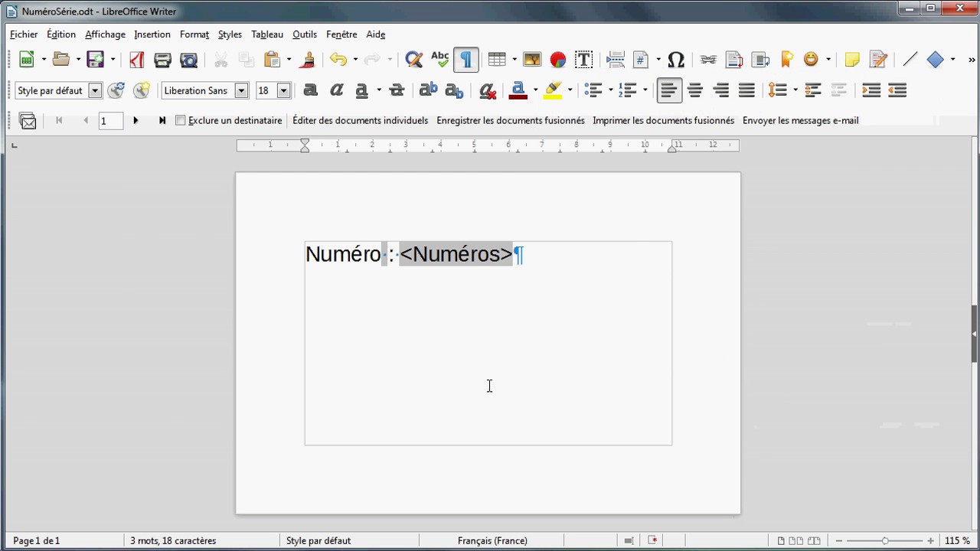Expand numbered list style dropdown arrow
This screenshot has height=551, width=980.
pos(645,90)
